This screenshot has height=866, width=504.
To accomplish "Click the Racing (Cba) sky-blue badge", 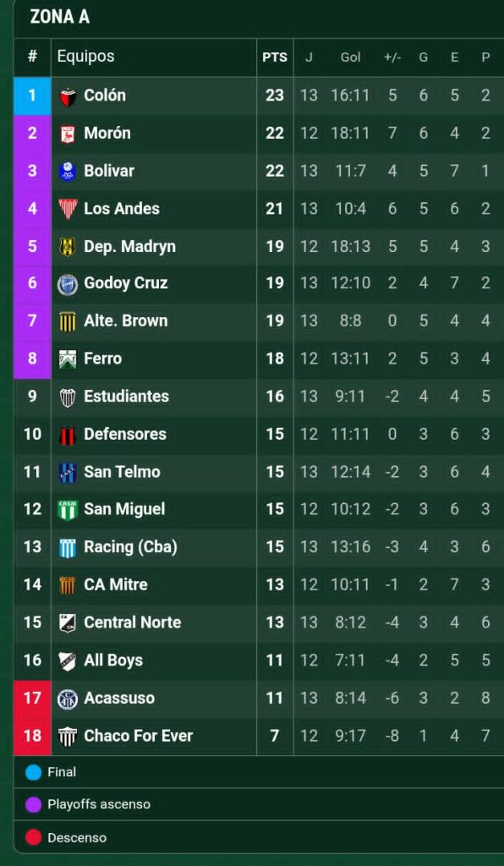I will (68, 548).
